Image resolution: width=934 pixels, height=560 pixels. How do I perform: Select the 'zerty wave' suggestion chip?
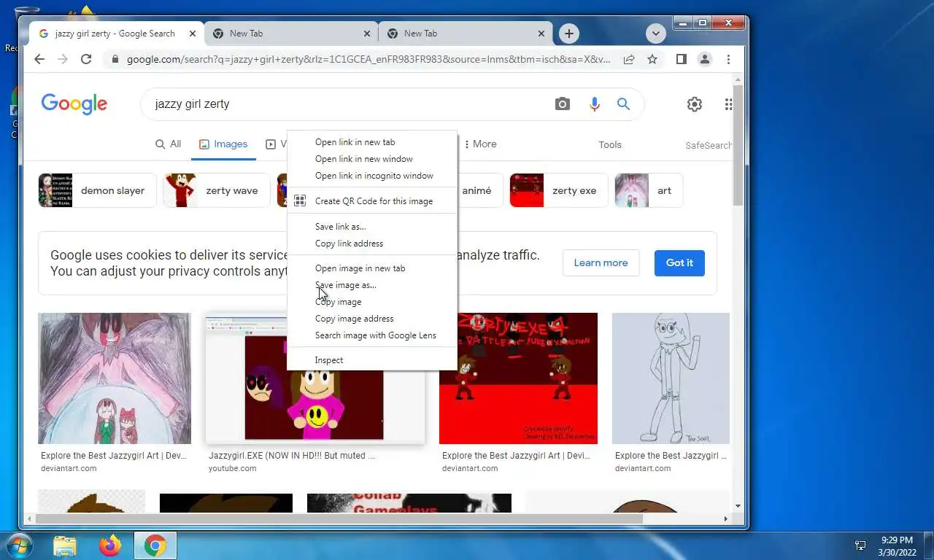(216, 190)
